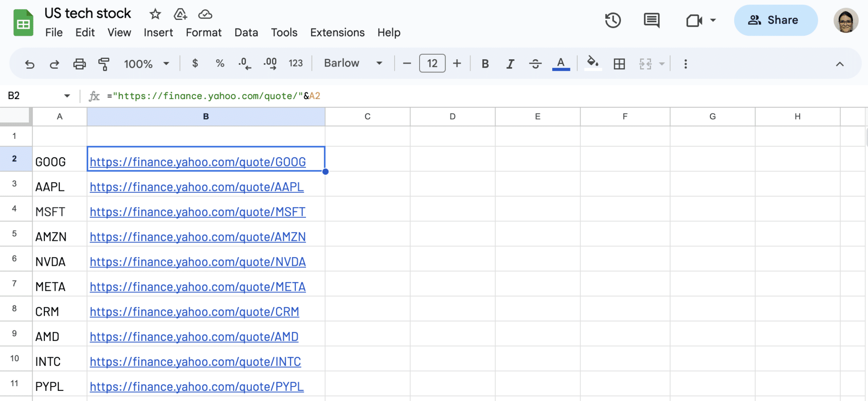Open the NVDA Yahoo Finance link
Image resolution: width=868 pixels, height=401 pixels.
click(x=198, y=262)
